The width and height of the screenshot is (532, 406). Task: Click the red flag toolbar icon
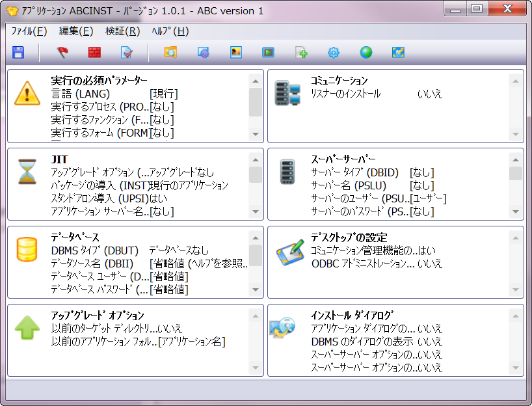tap(62, 53)
